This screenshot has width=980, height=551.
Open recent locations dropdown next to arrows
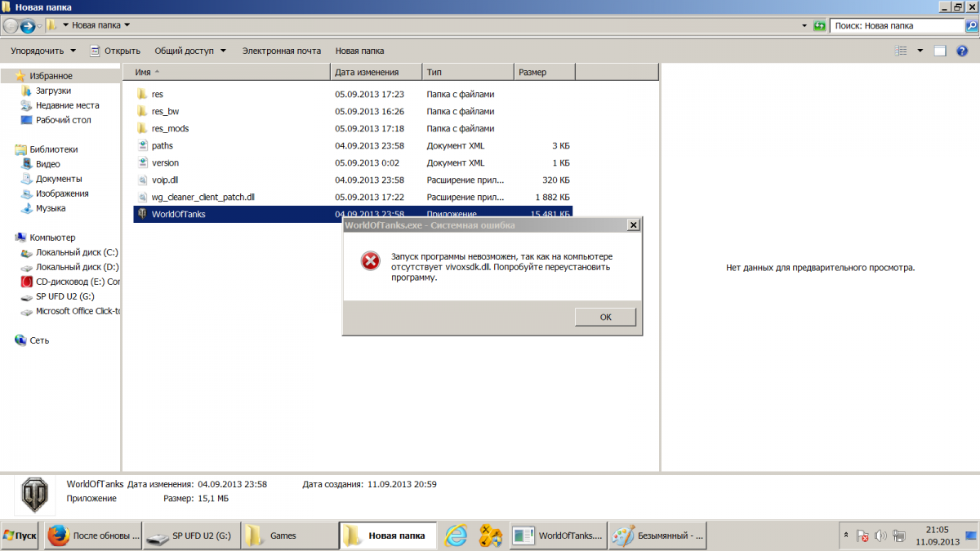click(40, 25)
